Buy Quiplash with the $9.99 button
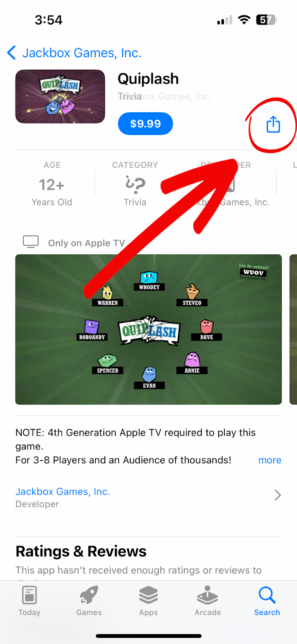The image size is (297, 644). click(145, 124)
